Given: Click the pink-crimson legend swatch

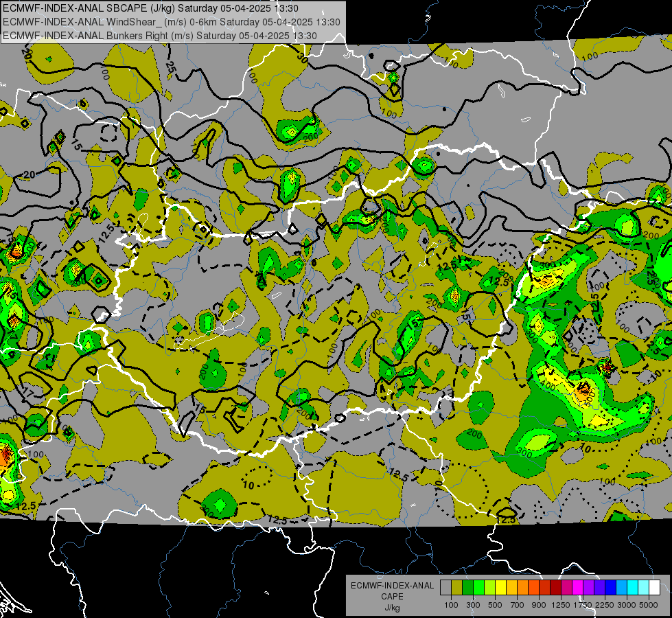Looking at the screenshot, I should (566, 588).
